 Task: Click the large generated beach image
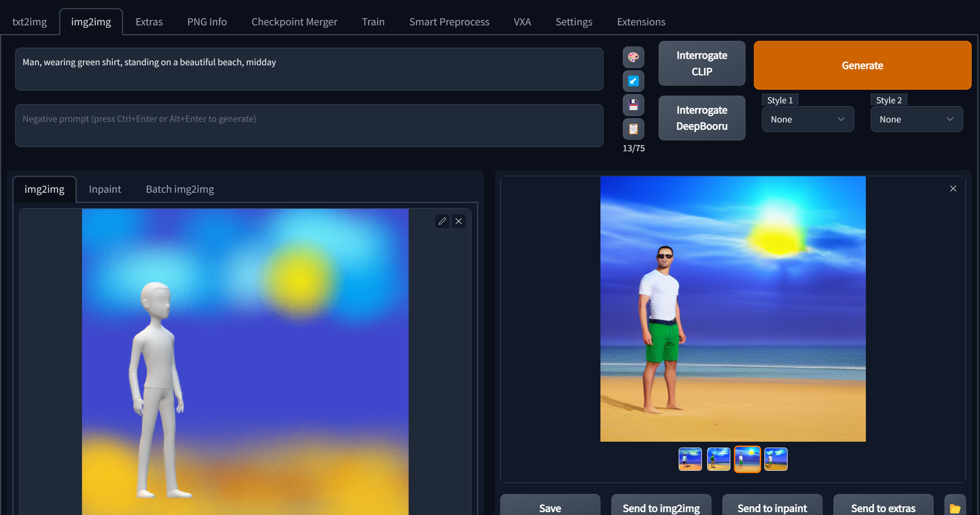(x=733, y=309)
